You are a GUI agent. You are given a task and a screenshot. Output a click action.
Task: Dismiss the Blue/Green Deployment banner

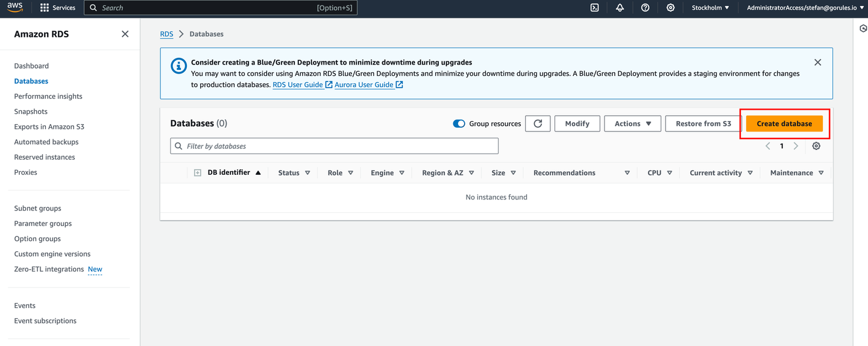pos(817,62)
